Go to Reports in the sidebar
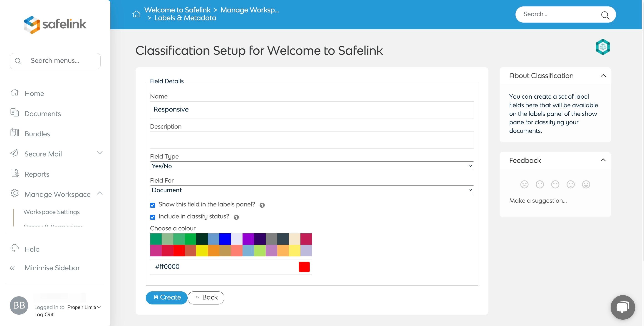 (x=37, y=174)
